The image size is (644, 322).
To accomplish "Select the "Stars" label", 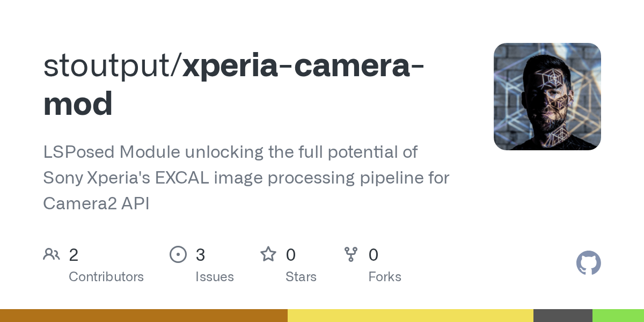I will [x=301, y=277].
